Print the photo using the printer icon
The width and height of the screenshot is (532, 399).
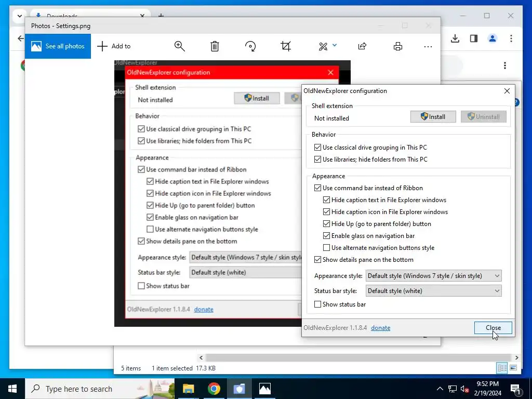click(397, 46)
